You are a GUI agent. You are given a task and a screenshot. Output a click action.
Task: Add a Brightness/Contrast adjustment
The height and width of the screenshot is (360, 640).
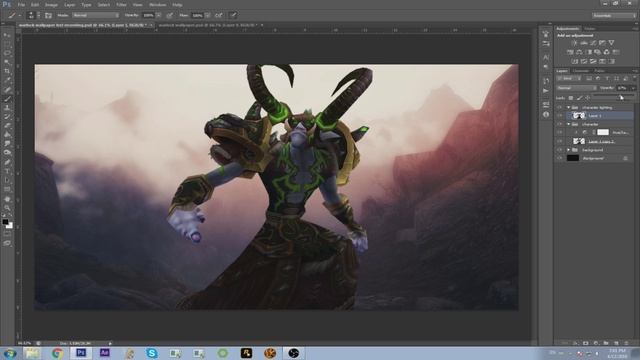pyautogui.click(x=574, y=43)
